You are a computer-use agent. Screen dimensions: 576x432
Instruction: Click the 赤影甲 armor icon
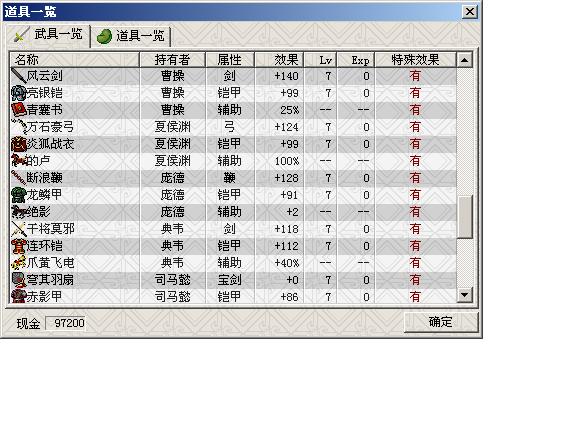[x=18, y=296]
